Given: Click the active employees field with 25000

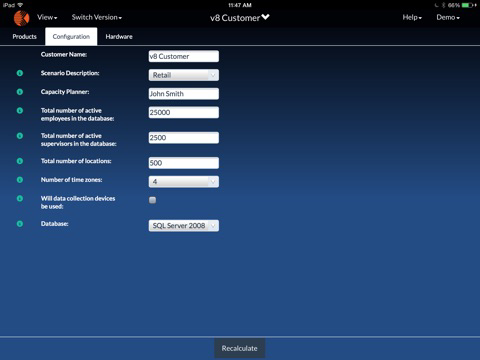Looking at the screenshot, I should pyautogui.click(x=184, y=112).
